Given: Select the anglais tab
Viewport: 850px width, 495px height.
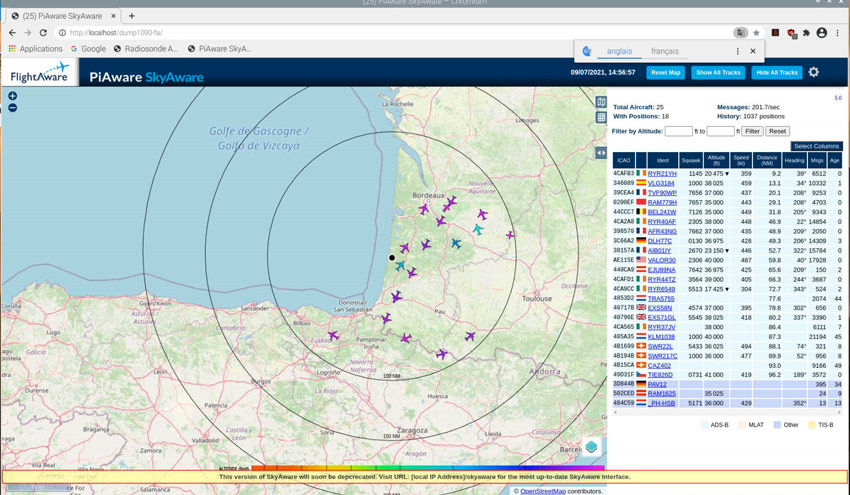Looking at the screenshot, I should pos(619,51).
